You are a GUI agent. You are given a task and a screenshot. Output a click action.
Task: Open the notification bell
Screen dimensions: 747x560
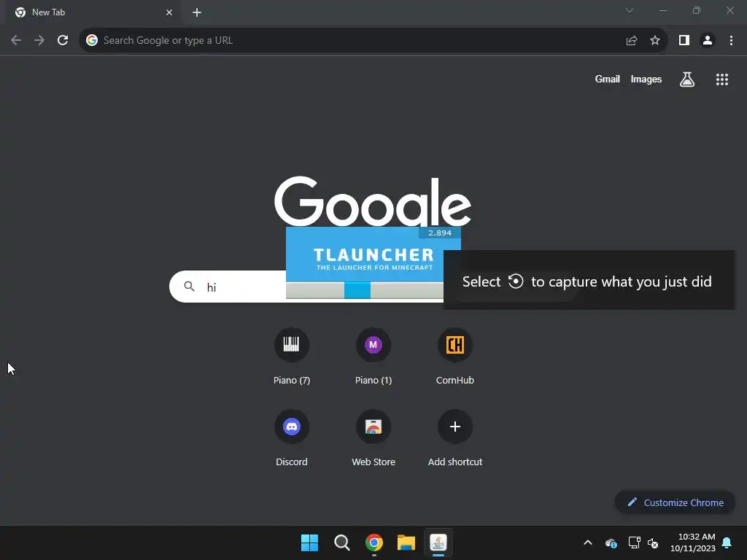tap(727, 542)
